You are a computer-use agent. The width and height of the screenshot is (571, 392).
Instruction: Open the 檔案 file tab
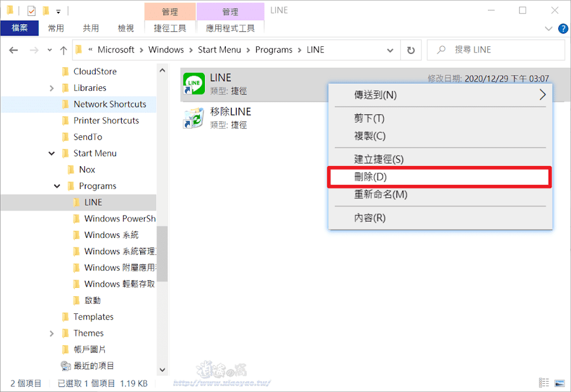click(20, 28)
